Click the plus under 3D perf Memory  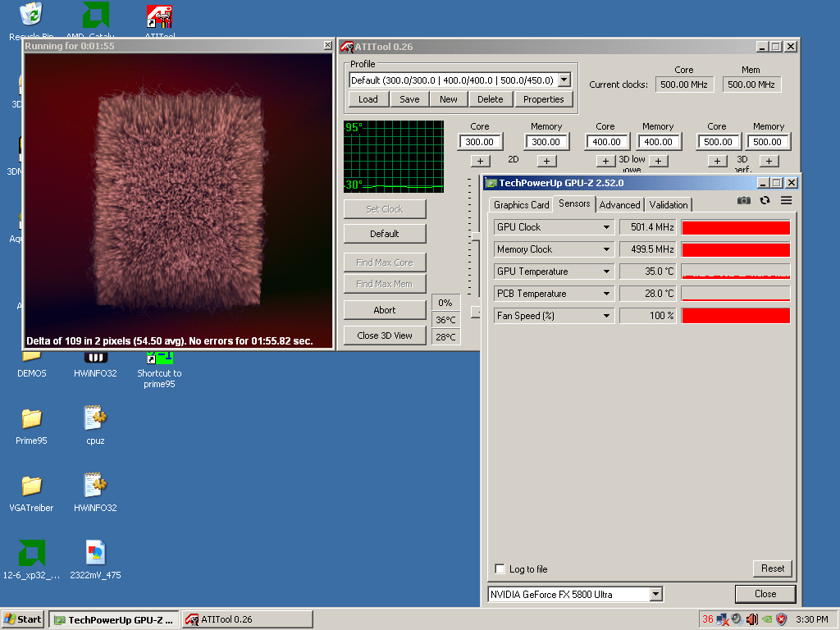tap(769, 161)
